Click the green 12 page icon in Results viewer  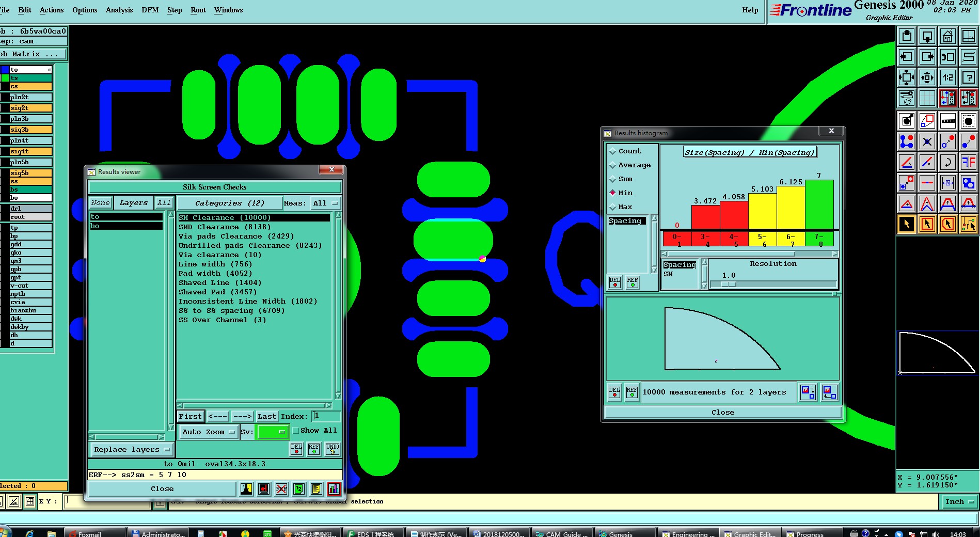(299, 488)
